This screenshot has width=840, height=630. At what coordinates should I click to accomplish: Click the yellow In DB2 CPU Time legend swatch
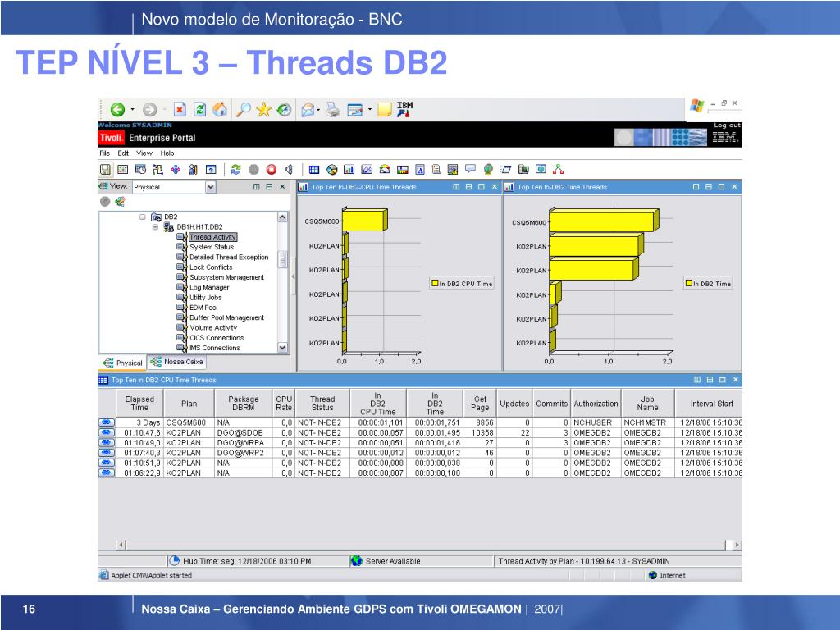[435, 283]
